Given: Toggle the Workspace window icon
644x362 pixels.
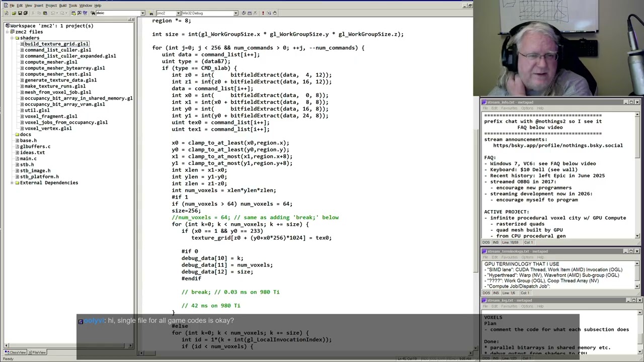Looking at the screenshot, I should pyautogui.click(x=73, y=13).
